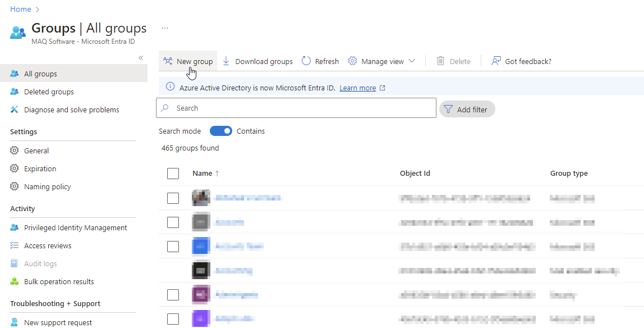Click the Learn more link
The image size is (644, 328).
[357, 88]
